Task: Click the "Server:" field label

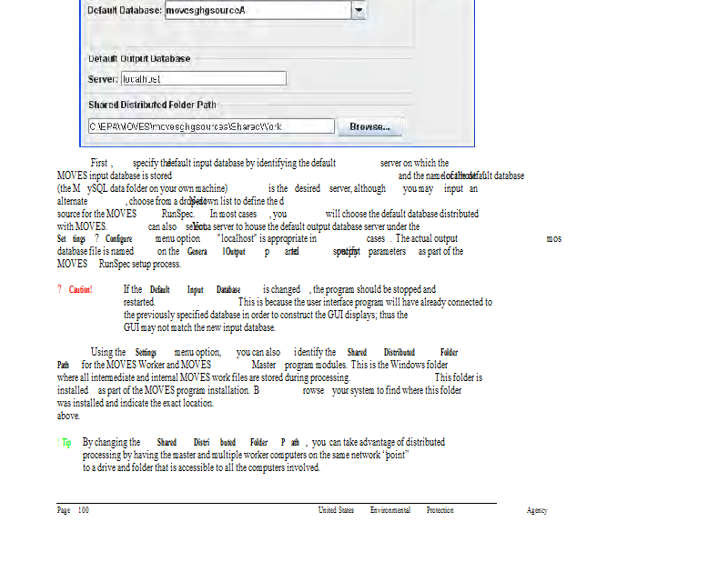Action: 102,79
